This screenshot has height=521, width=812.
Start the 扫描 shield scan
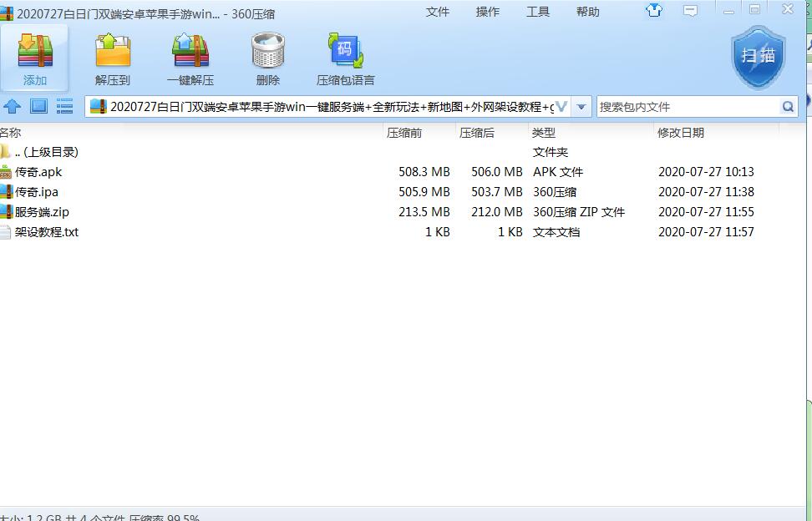758,56
